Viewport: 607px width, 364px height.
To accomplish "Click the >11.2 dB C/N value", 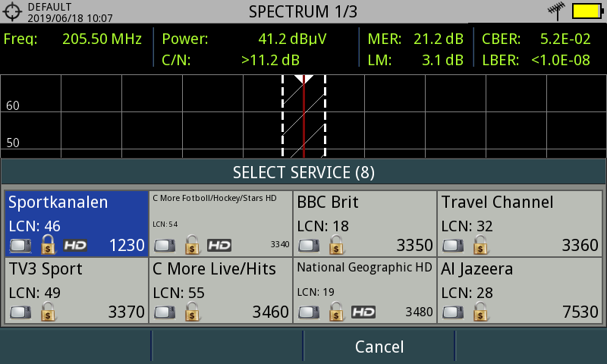I will [x=270, y=60].
